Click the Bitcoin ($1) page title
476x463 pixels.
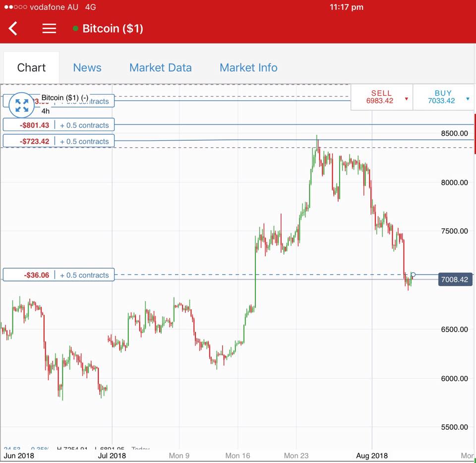click(113, 29)
